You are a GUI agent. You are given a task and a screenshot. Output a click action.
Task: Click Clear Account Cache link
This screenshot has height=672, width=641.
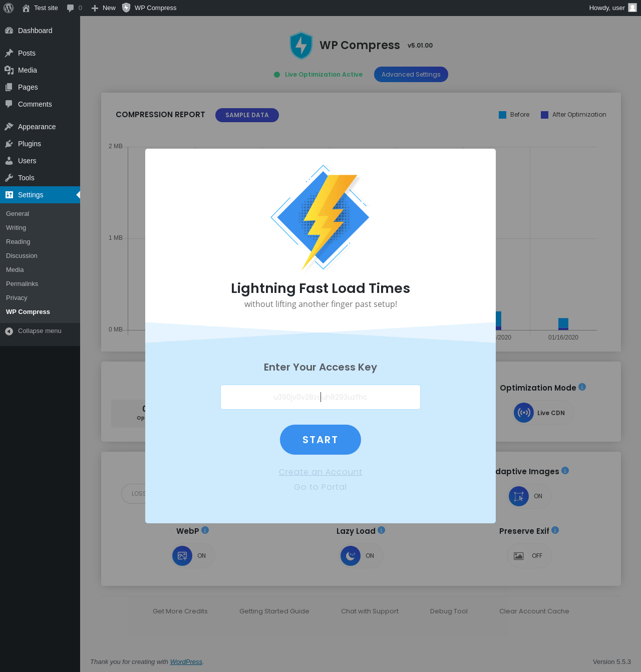click(x=534, y=611)
